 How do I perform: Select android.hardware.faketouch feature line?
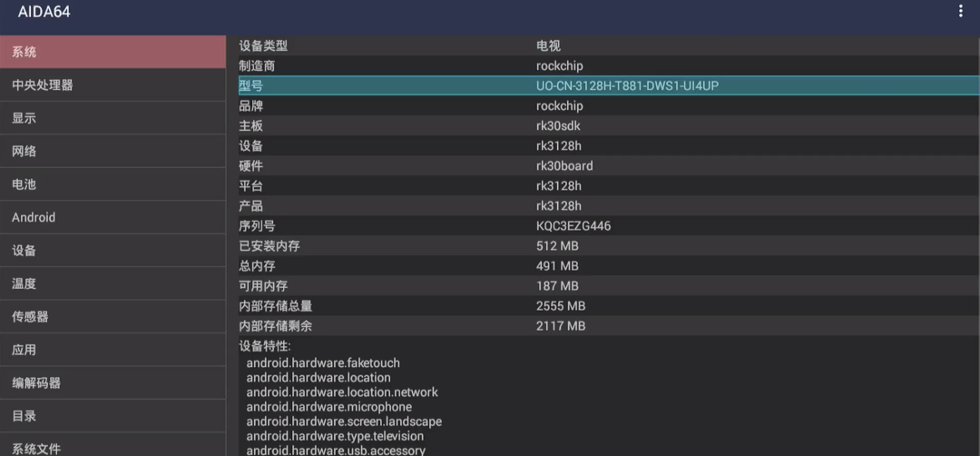323,362
